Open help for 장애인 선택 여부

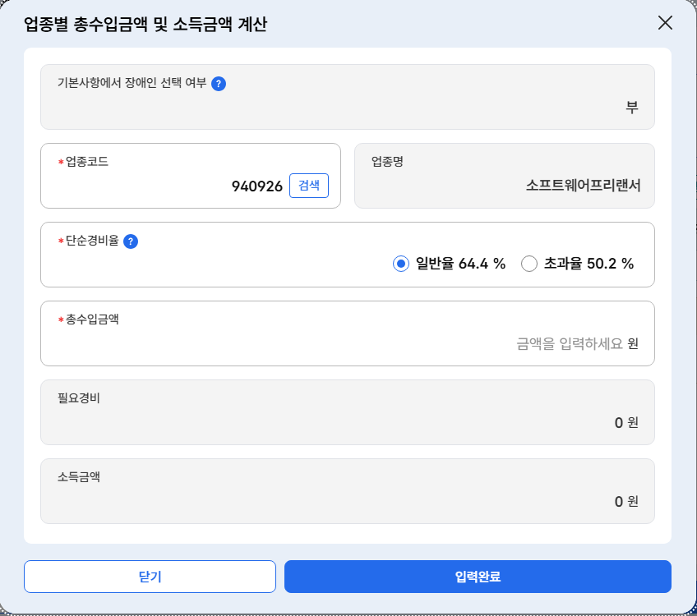tap(219, 84)
